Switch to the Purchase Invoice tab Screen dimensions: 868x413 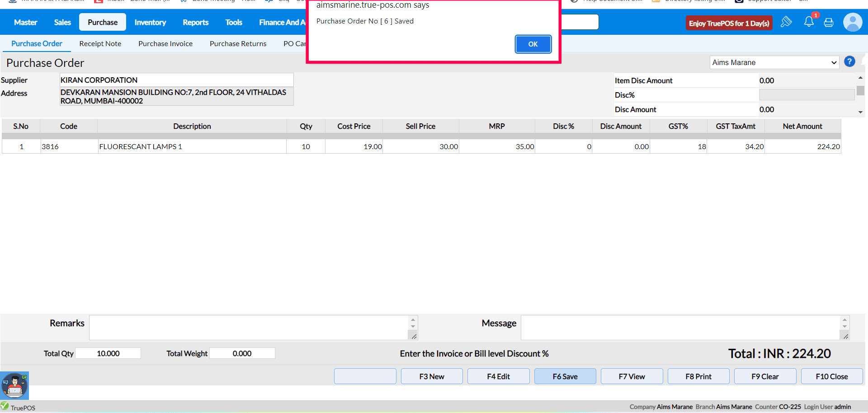click(165, 43)
